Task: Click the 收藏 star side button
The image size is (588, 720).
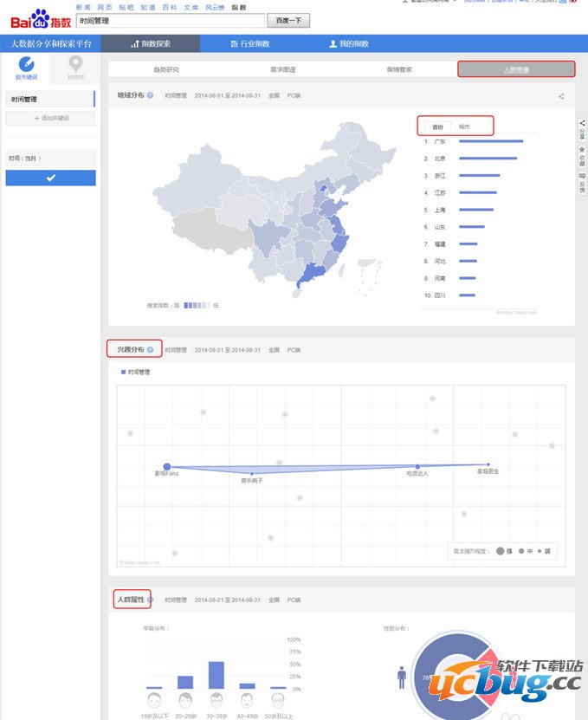Action: pos(581,157)
